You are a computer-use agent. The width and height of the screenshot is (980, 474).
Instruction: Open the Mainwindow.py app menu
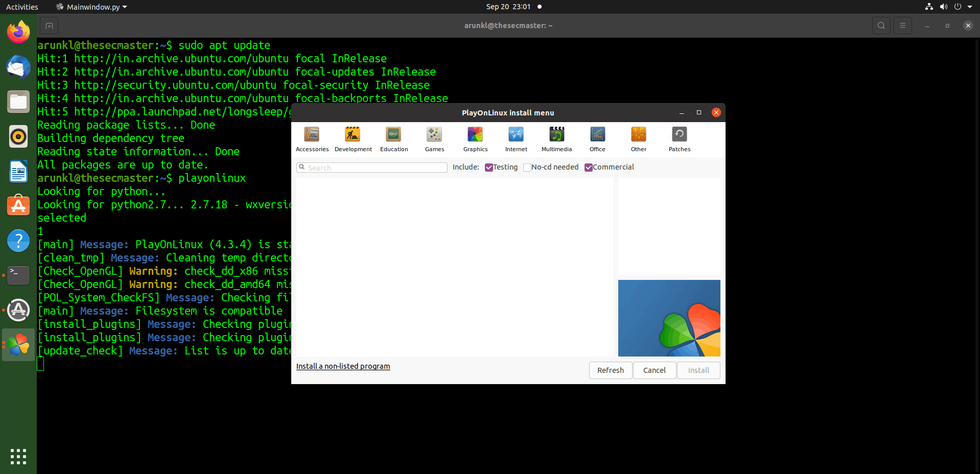click(x=92, y=7)
